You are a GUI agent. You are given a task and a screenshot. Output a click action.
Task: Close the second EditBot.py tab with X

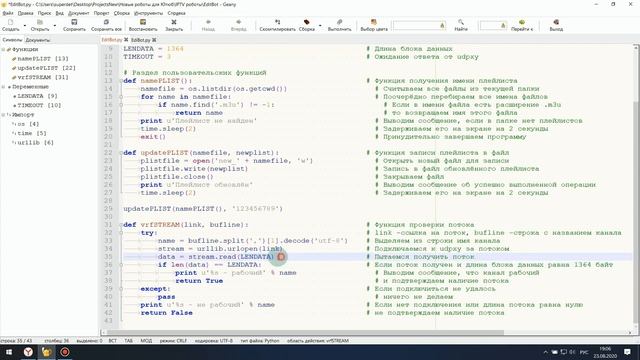click(x=154, y=40)
